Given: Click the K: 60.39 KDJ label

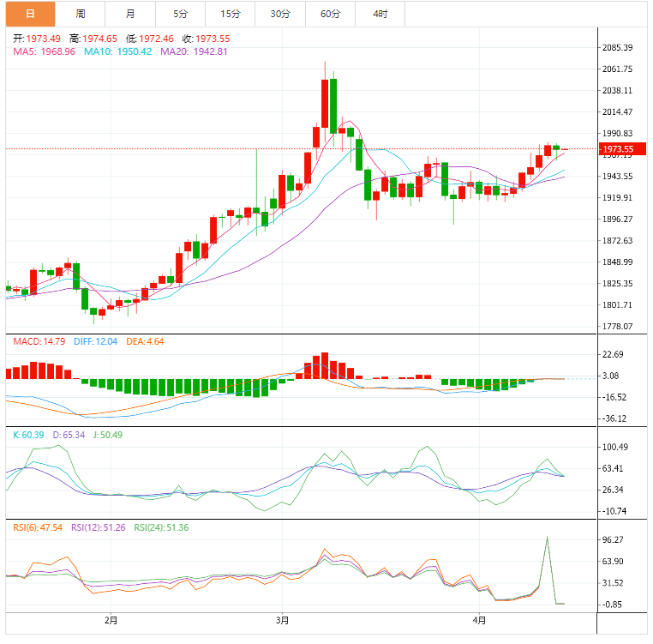Looking at the screenshot, I should coord(28,435).
